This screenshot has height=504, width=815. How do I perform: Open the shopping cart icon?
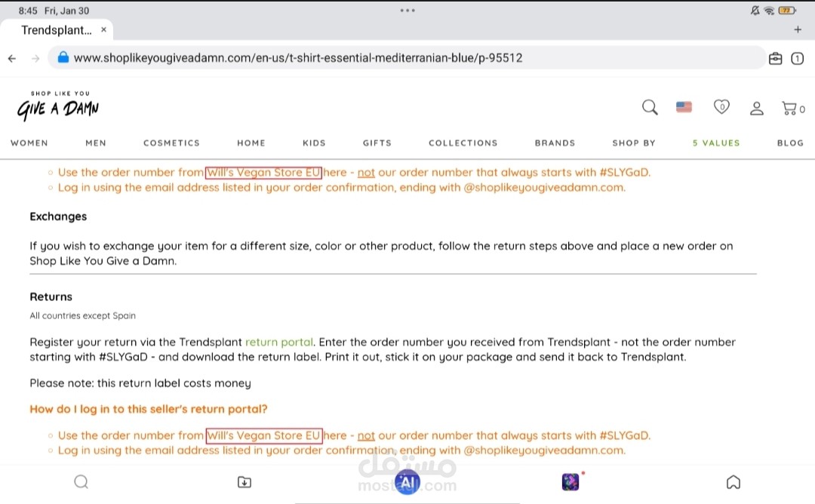pos(789,108)
